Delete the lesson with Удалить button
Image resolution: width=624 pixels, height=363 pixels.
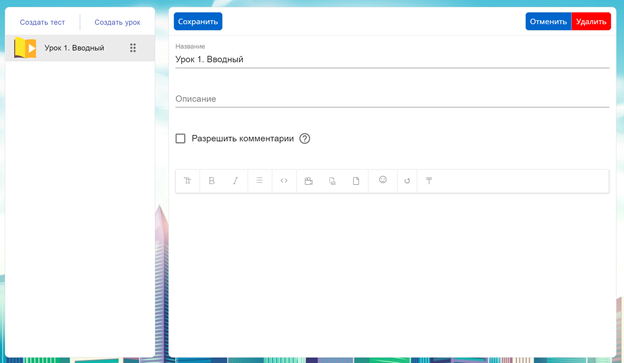pos(591,21)
